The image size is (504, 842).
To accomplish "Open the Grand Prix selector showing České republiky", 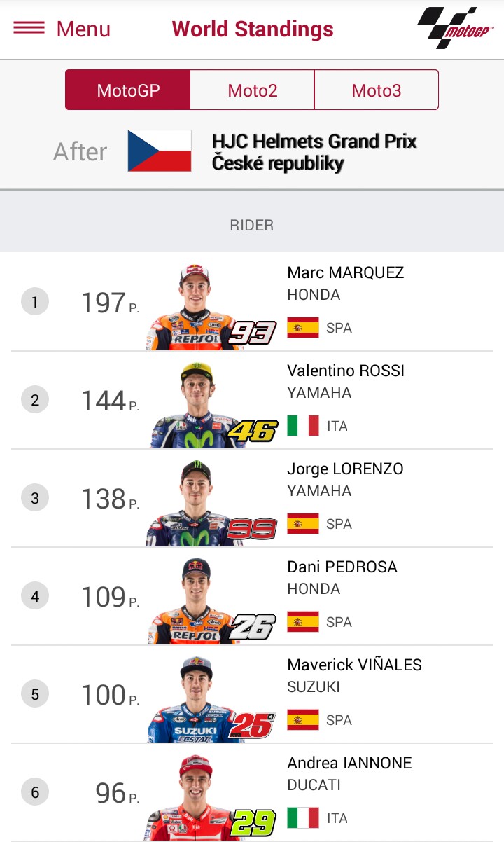I will 314,152.
